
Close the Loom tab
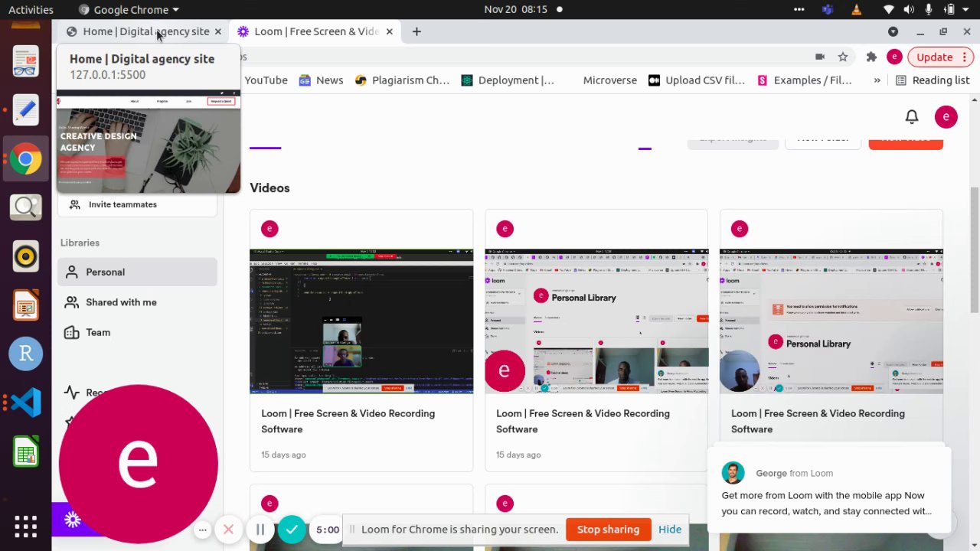tap(389, 31)
